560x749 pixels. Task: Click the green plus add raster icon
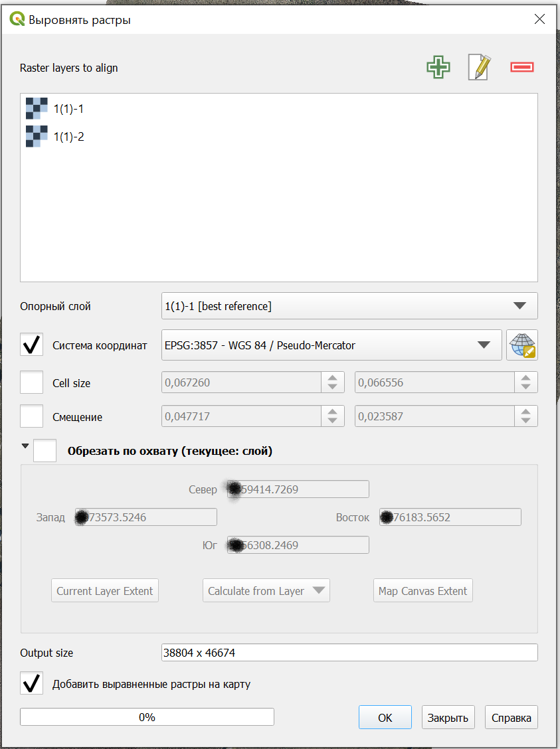coord(438,67)
